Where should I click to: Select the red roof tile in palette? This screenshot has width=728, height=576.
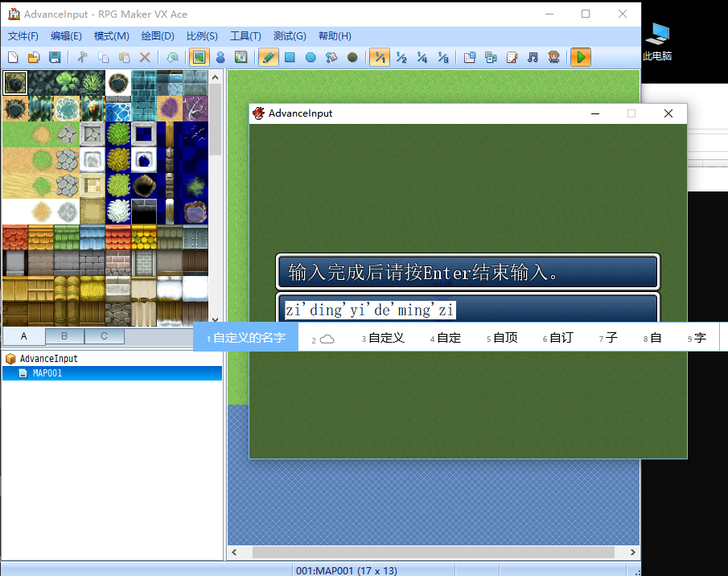[x=14, y=237]
